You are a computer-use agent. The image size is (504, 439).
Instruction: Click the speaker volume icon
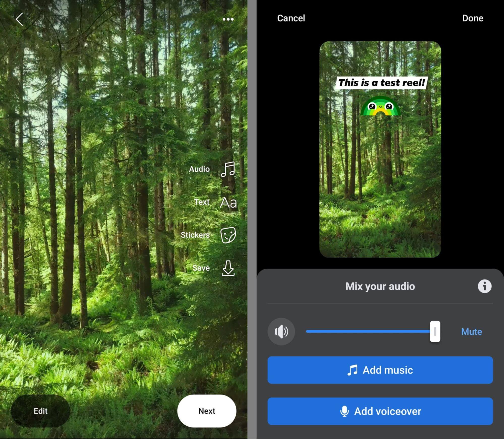(282, 331)
